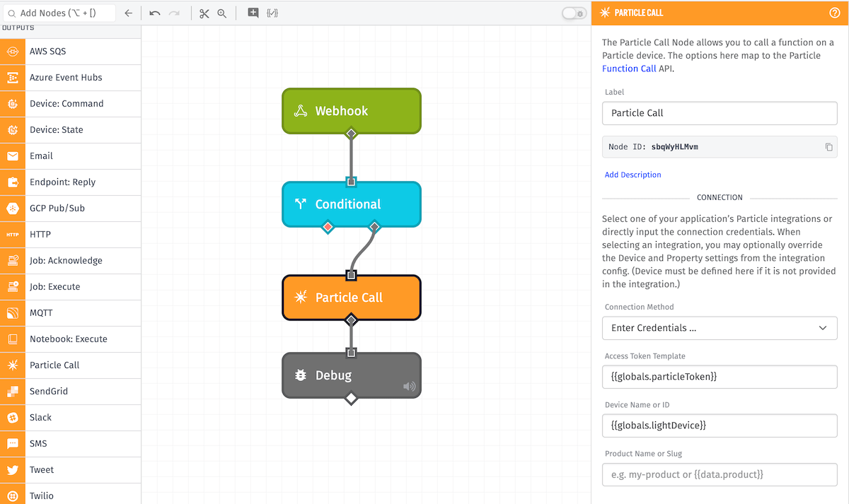Click the Debug node's bottom output connector
This screenshot has height=504, width=849.
pyautogui.click(x=351, y=399)
